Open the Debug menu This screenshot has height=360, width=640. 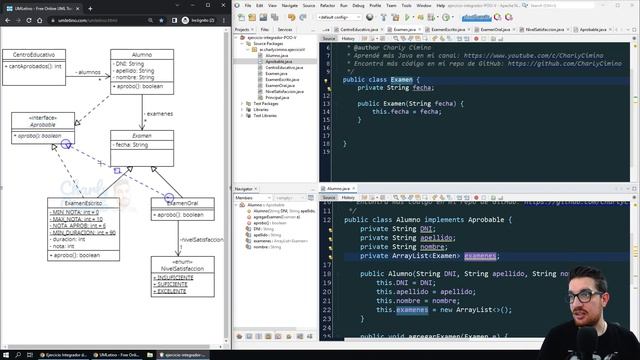358,6
